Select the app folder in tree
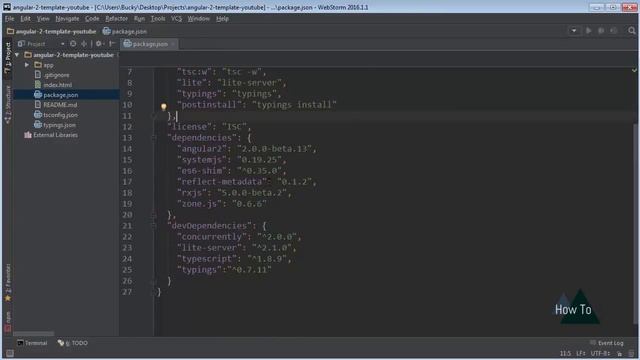Viewport: 640px width, 360px height. [x=44, y=65]
